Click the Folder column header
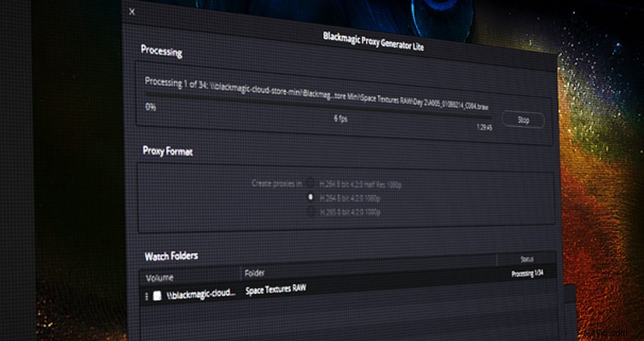The height and width of the screenshot is (341, 644). [x=255, y=273]
